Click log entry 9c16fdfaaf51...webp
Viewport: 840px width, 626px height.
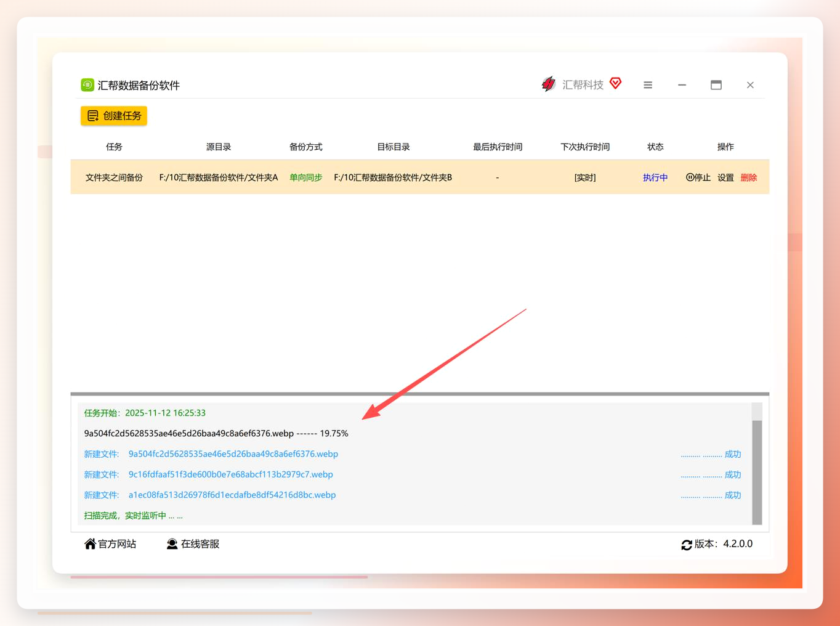230,474
